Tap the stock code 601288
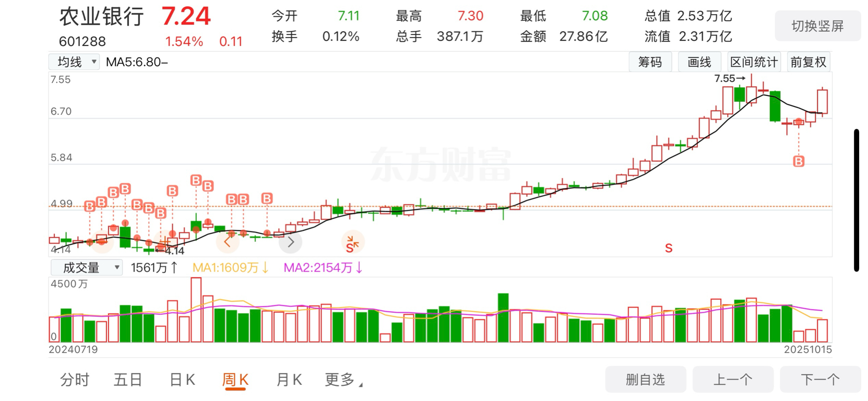This screenshot has width=868, height=401. click(82, 41)
